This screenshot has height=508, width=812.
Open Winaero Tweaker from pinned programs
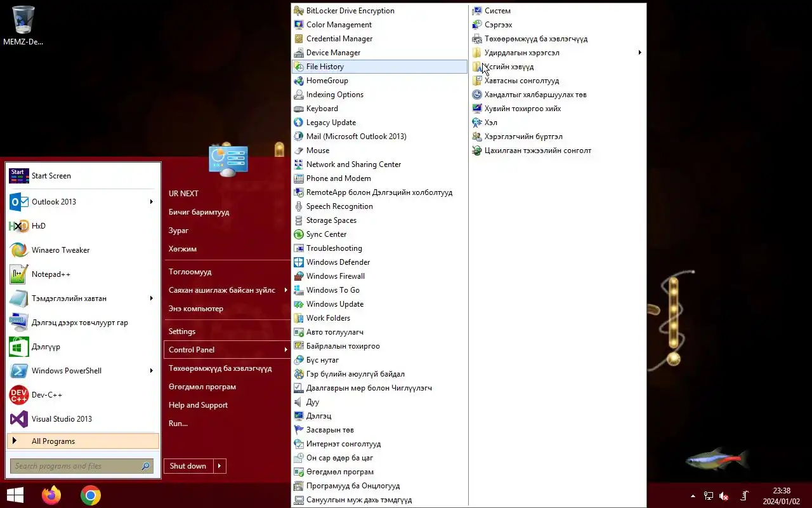pos(82,250)
